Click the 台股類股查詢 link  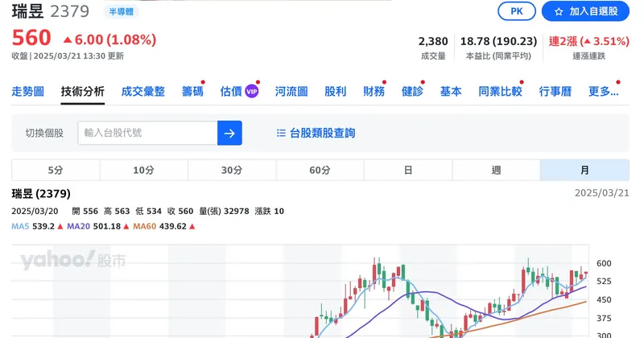(x=322, y=133)
